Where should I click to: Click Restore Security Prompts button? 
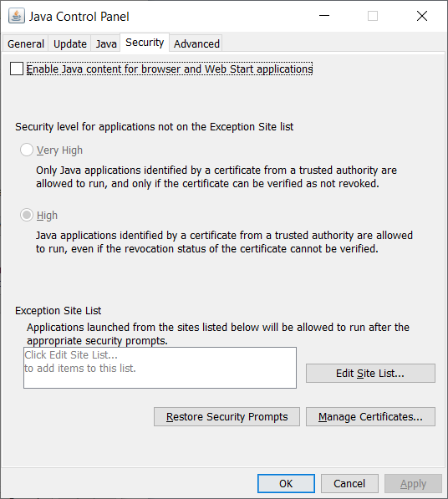[x=227, y=416]
